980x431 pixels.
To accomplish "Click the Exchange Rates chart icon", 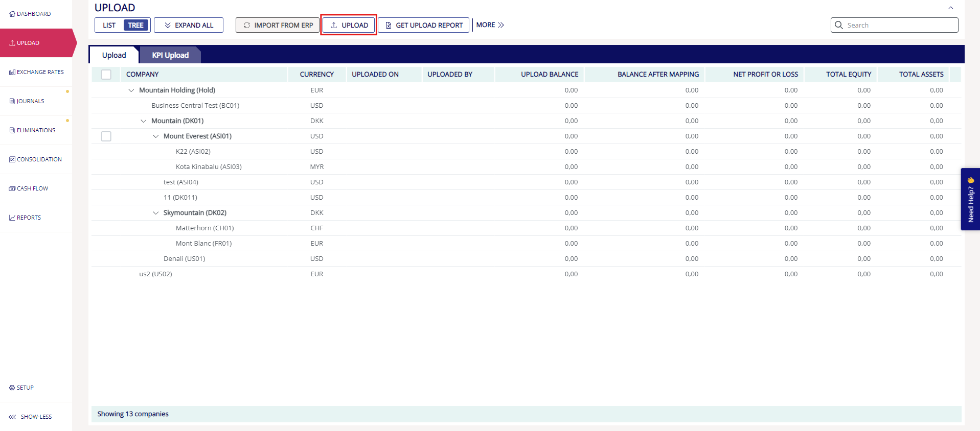I will click(x=12, y=72).
